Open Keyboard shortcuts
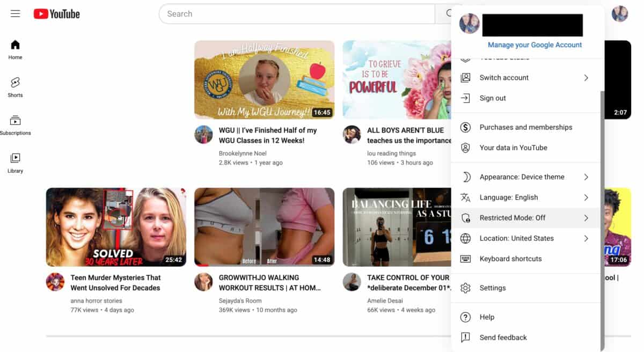 pyautogui.click(x=525, y=259)
